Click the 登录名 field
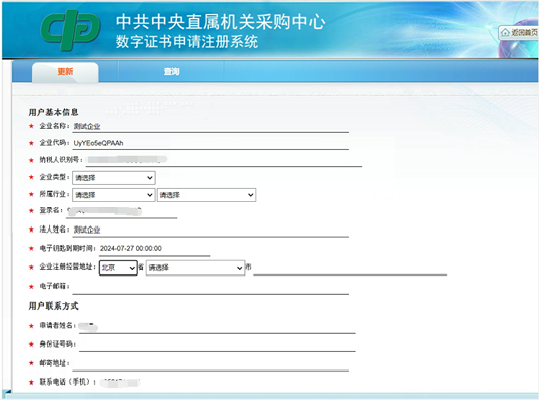This screenshot has height=400, width=539. 122,212
